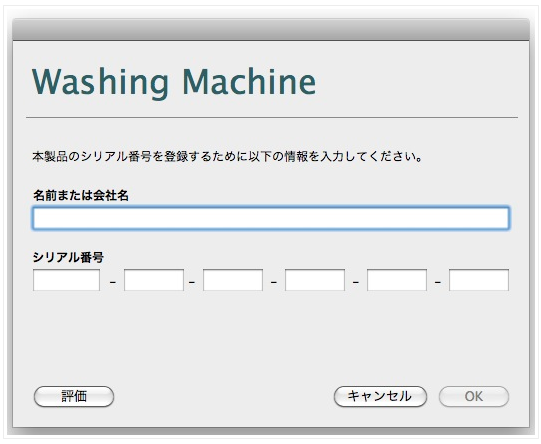
Task: Focus the sixth and last serial number box
Action: 479,280
